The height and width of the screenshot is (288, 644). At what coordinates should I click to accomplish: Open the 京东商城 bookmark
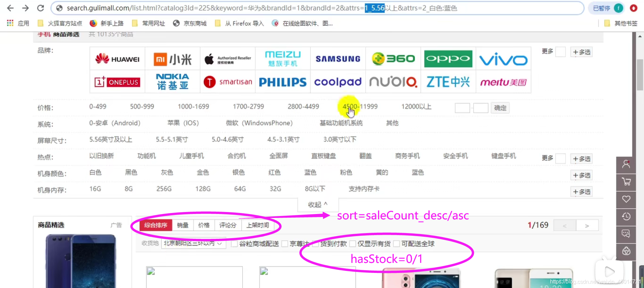[x=190, y=23]
